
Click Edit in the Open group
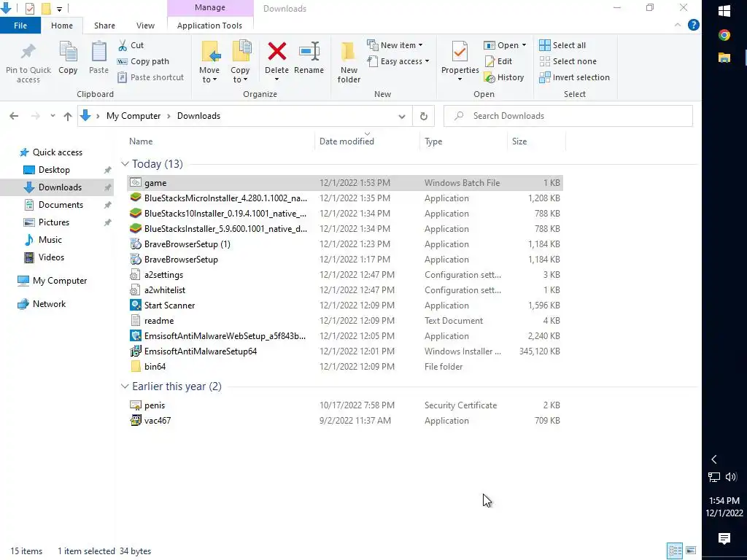(498, 61)
